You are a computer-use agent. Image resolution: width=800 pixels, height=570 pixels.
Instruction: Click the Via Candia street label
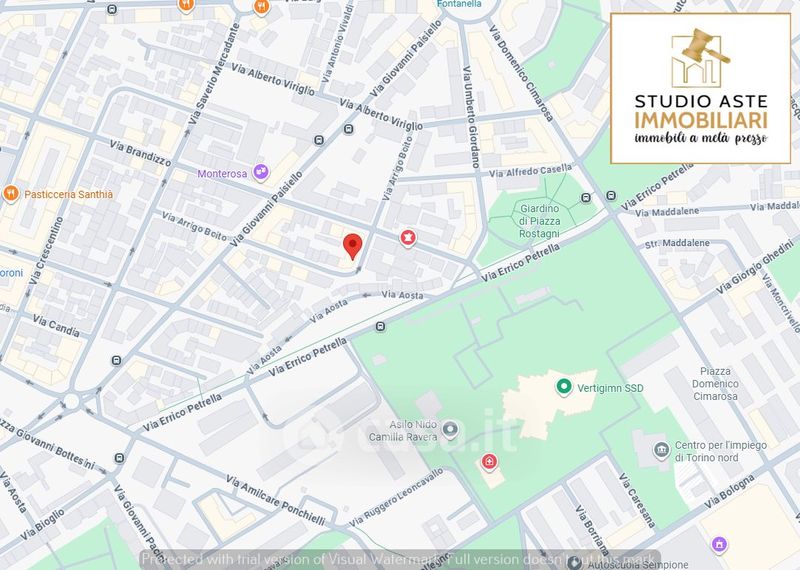(57, 325)
